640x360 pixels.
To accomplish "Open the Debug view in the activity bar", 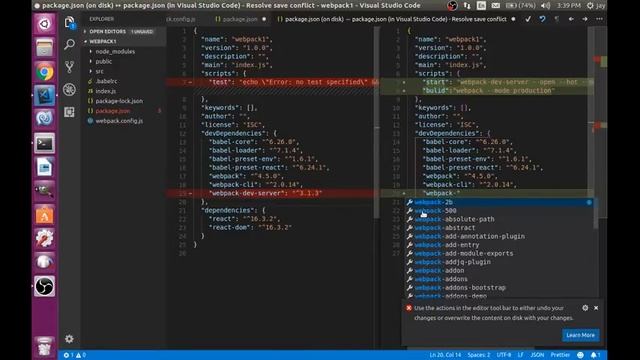I will click(69, 89).
